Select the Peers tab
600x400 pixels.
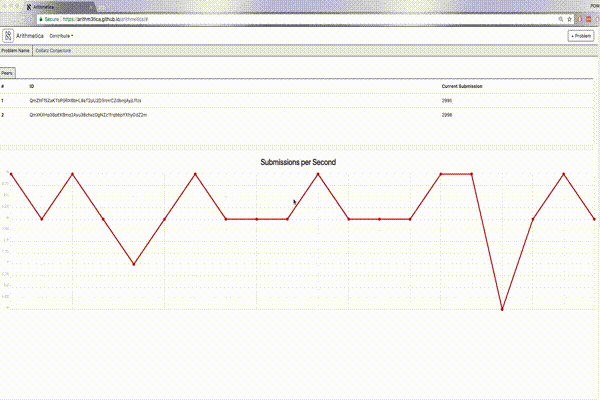(x=7, y=73)
